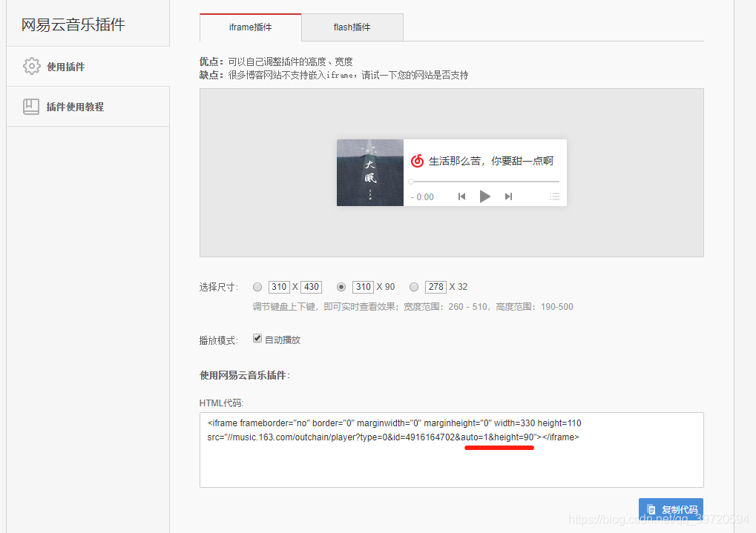The image size is (756, 533).
Task: Click the next track icon in the player
Action: [x=507, y=196]
